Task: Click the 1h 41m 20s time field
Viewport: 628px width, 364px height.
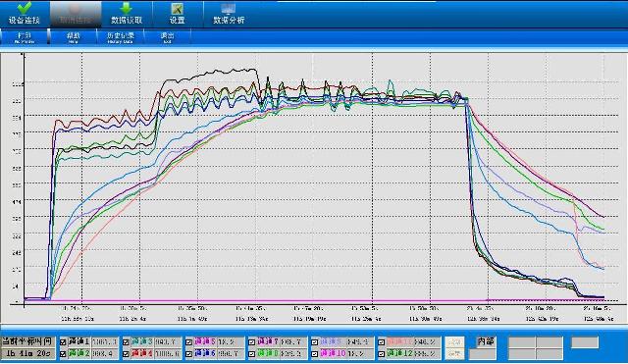Action: click(27, 354)
